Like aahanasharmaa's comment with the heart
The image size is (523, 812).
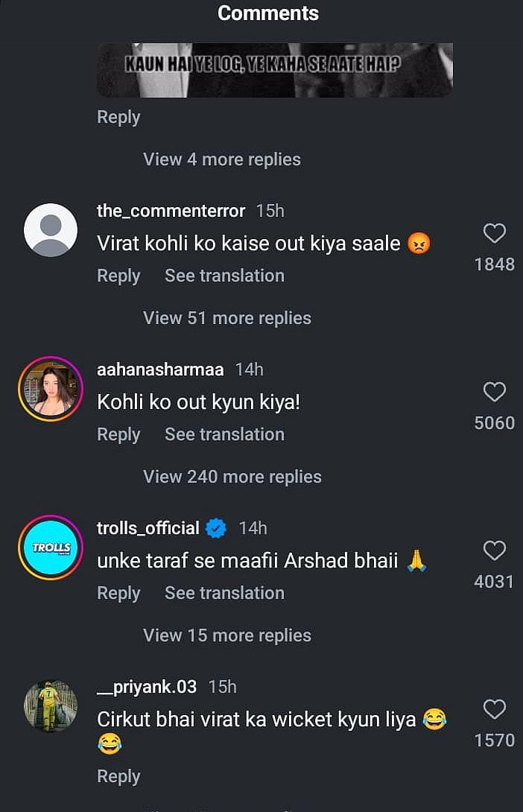494,393
